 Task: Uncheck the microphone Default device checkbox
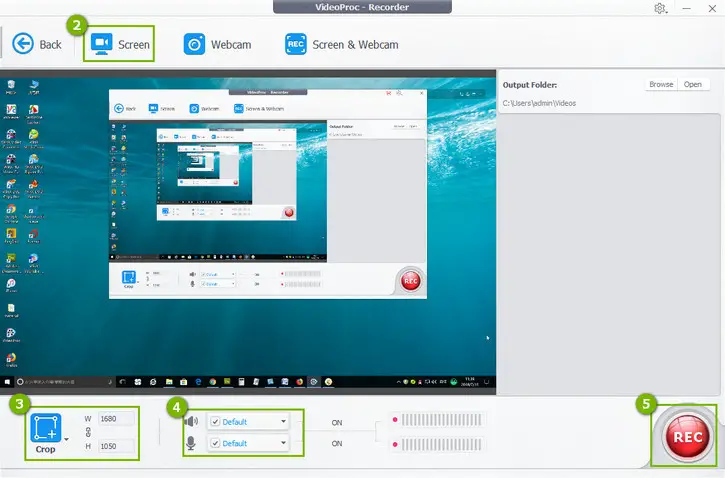click(215, 443)
